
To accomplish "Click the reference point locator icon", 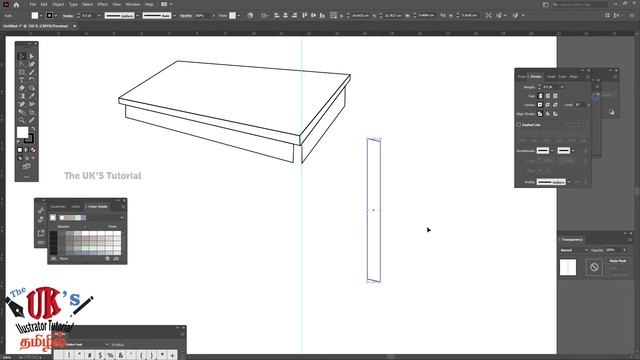I will click(x=333, y=16).
